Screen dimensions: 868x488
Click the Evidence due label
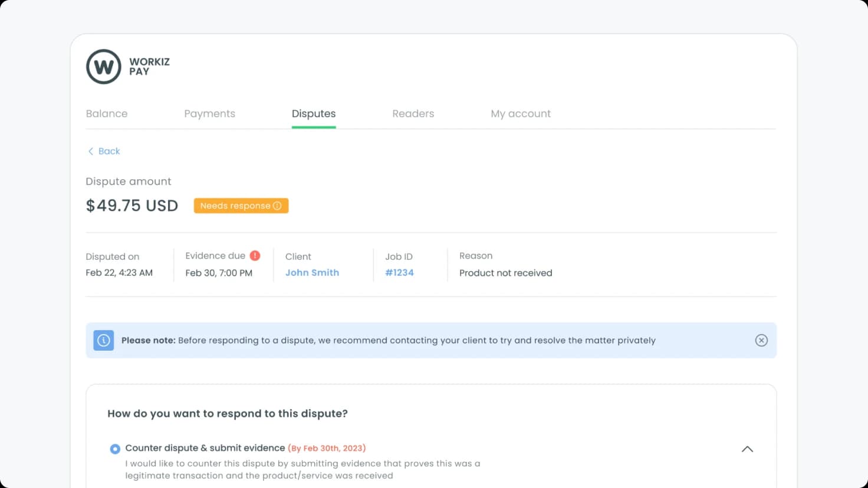(215, 256)
